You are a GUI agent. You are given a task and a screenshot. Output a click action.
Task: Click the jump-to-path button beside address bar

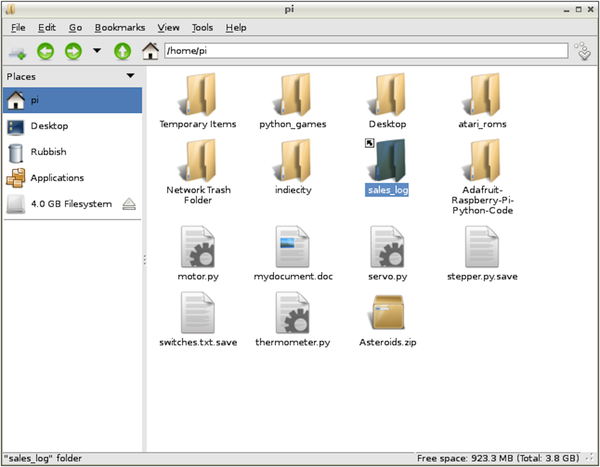583,51
